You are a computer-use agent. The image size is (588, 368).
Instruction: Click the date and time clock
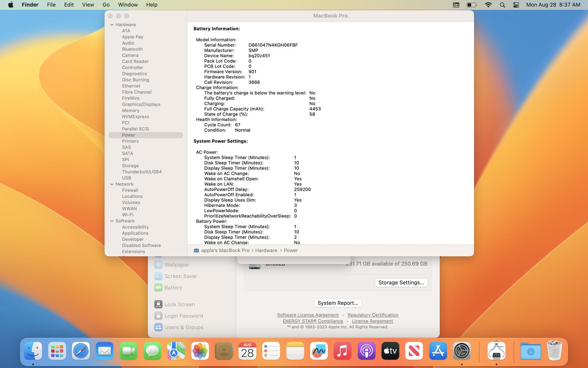553,5
